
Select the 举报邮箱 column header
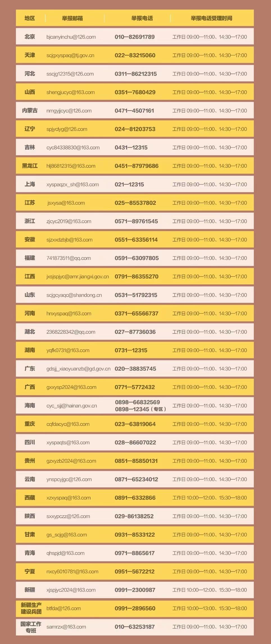click(x=72, y=18)
